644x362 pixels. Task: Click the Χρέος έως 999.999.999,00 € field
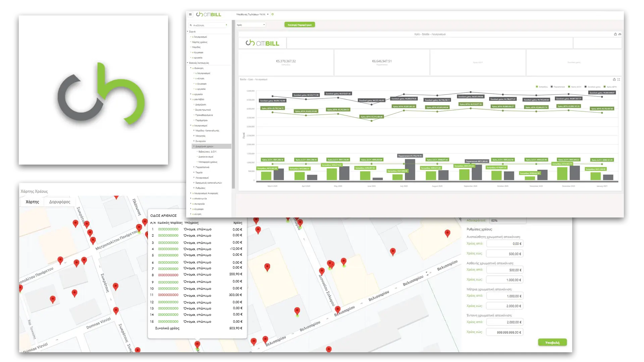(x=504, y=332)
